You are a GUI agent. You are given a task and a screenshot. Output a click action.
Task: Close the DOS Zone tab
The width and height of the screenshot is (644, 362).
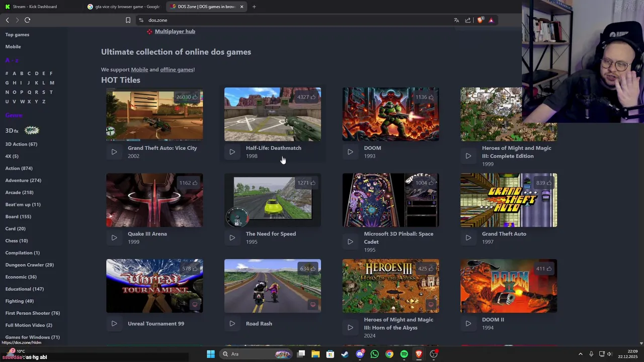pyautogui.click(x=242, y=7)
